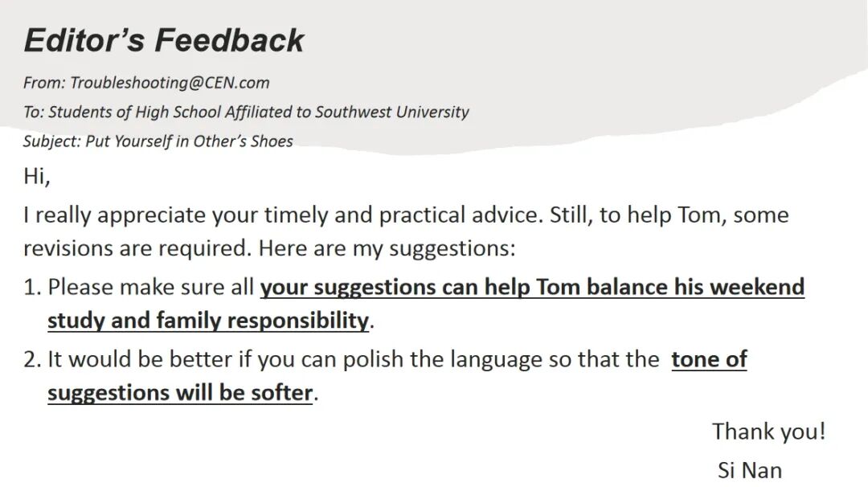The width and height of the screenshot is (868, 487).
Task: Click the "1." list number
Action: coord(32,288)
